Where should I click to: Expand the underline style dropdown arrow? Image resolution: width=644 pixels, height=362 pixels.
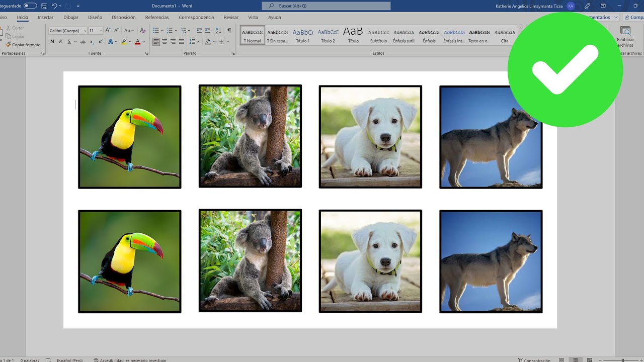pos(74,42)
